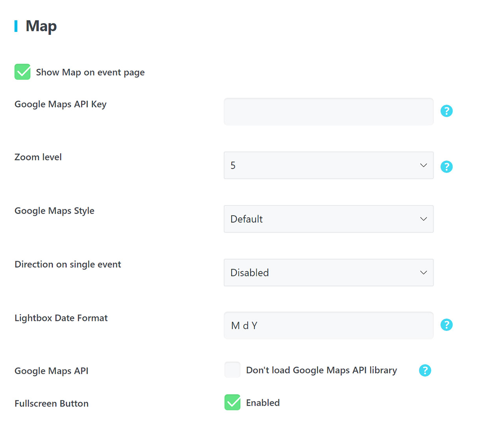Click into the Lightbox Date Format field
The width and height of the screenshot is (504, 432).
pyautogui.click(x=329, y=326)
